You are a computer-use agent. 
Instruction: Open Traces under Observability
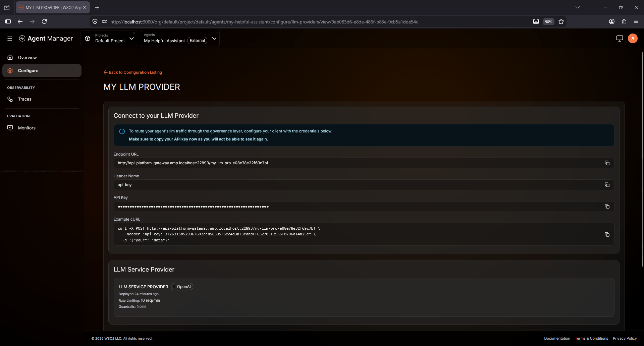click(42, 99)
